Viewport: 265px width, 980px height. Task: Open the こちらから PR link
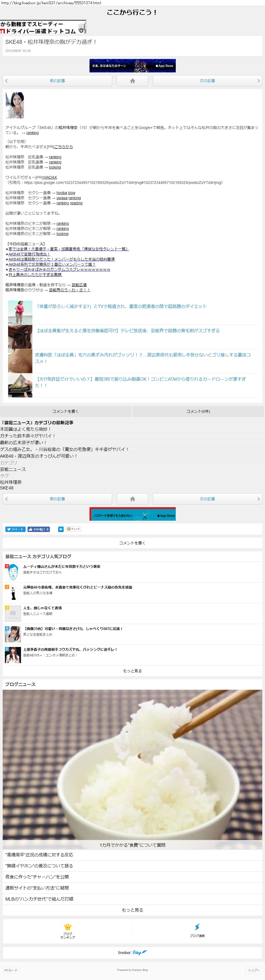click(64, 147)
